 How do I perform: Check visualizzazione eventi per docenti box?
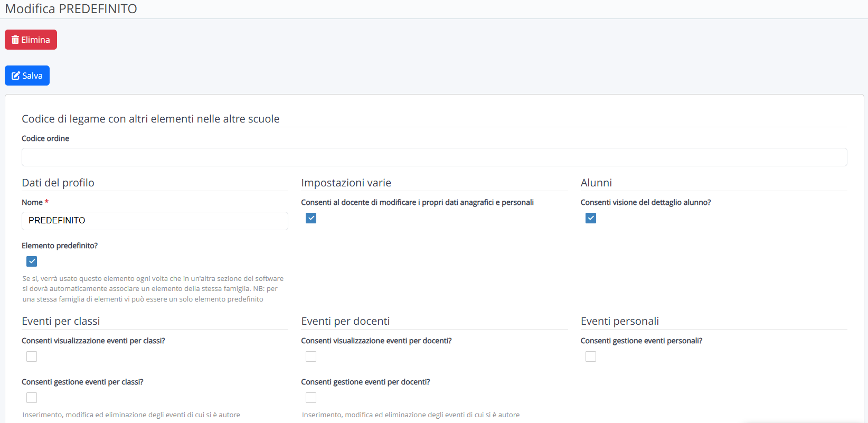point(311,356)
